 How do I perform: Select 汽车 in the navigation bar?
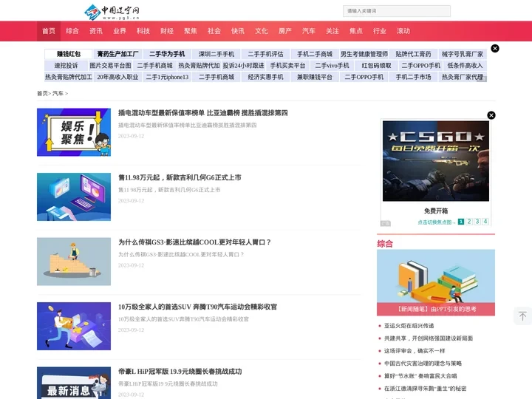tap(309, 31)
